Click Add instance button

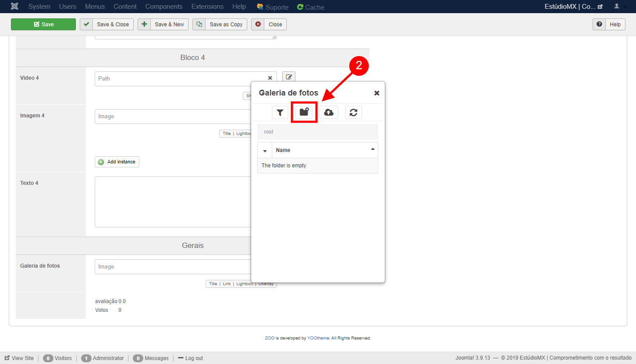117,162
